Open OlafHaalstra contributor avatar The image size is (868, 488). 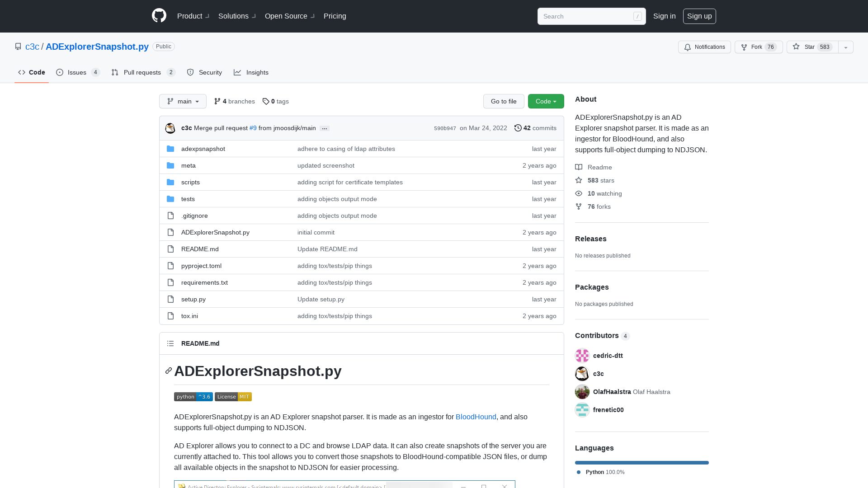coord(582,392)
